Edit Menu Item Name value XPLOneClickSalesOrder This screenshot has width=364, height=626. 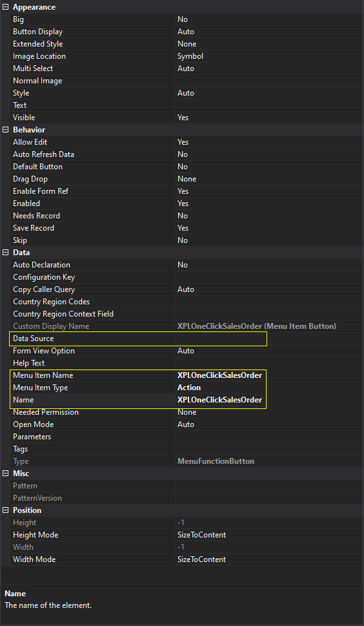click(x=269, y=375)
